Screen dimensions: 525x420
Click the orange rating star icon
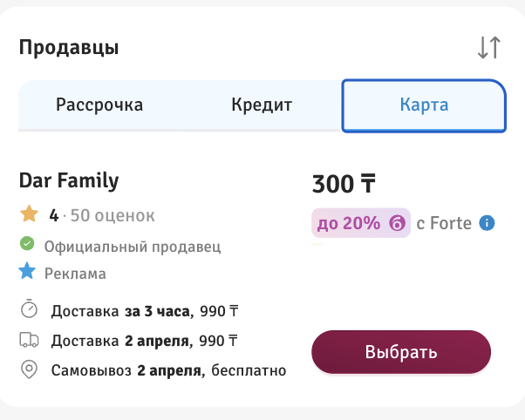pyautogui.click(x=30, y=214)
